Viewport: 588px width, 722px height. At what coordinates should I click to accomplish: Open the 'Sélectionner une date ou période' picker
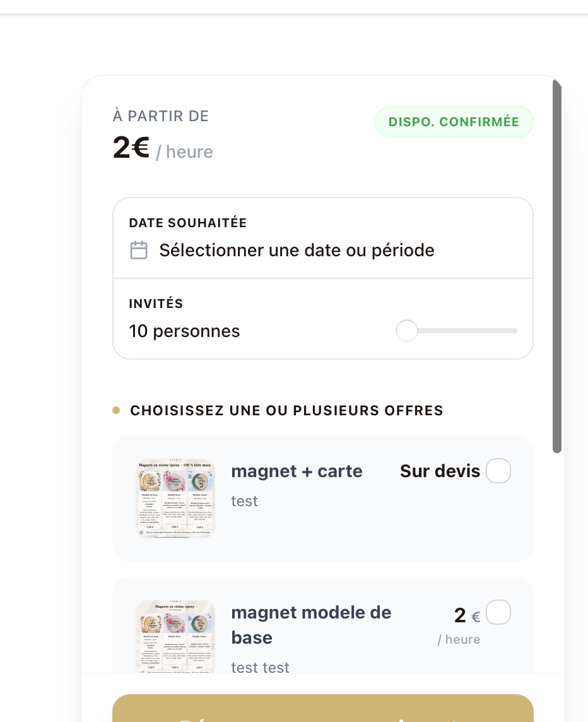(323, 238)
